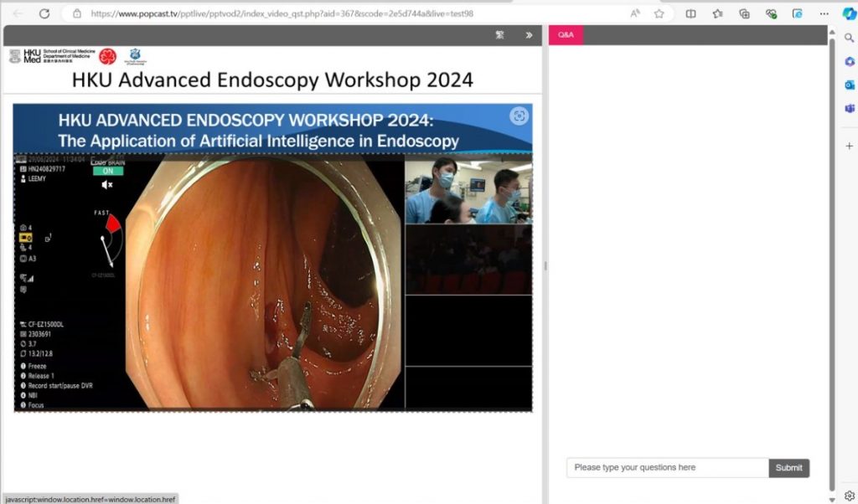The image size is (858, 504).
Task: Open Settings and more menu
Action: [824, 13]
